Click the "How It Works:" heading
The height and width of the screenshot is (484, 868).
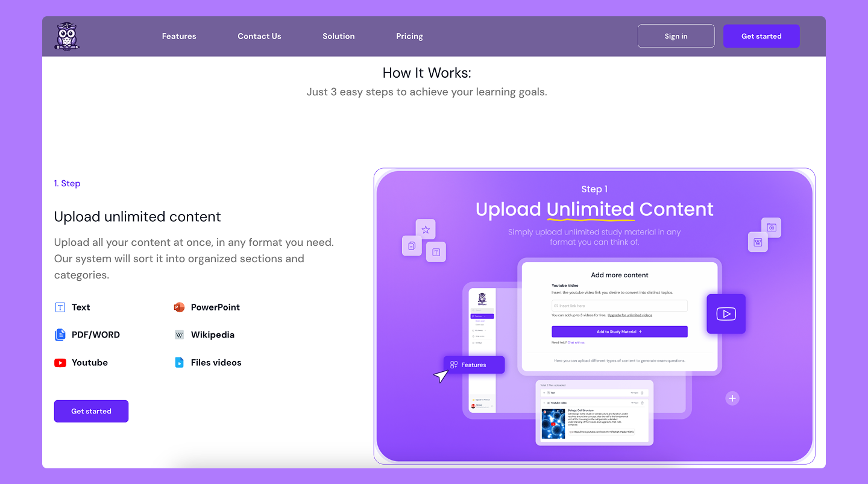click(x=427, y=73)
